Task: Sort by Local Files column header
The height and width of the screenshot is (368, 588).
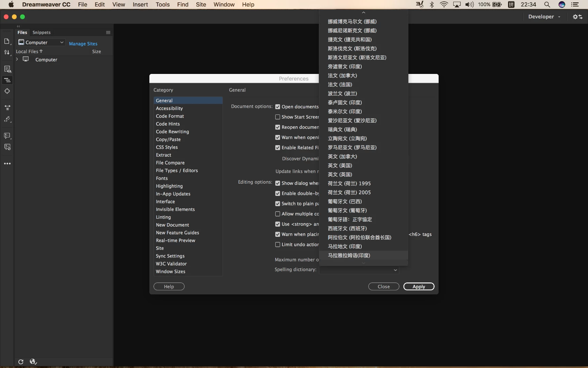Action: [x=29, y=51]
